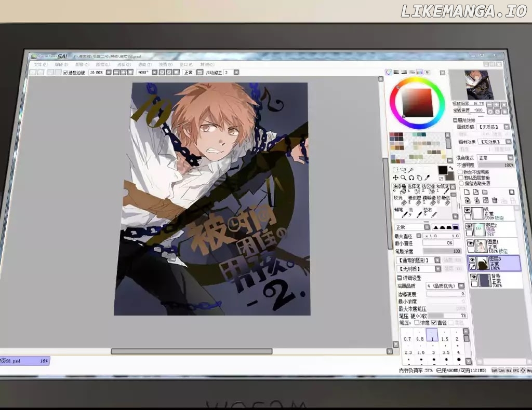Screen dimensions: 532x410
Task: Select the rectangular selection tool
Action: [x=395, y=170]
